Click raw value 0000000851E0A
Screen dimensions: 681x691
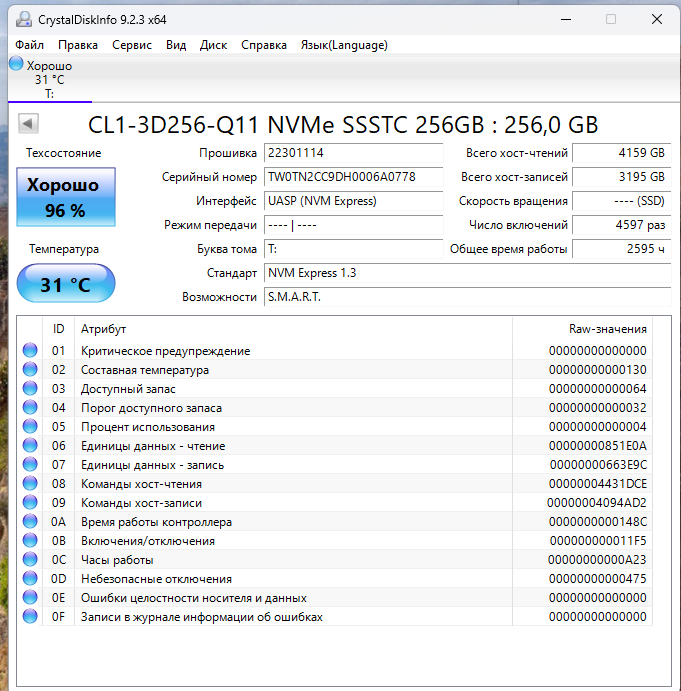598,446
